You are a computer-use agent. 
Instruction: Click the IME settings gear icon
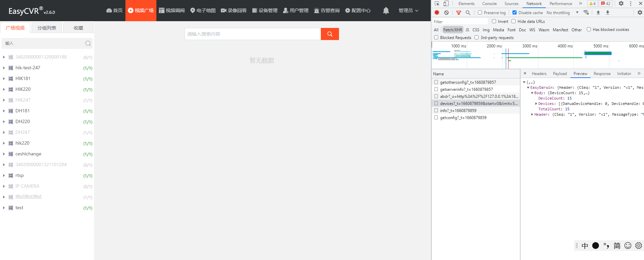click(x=639, y=246)
